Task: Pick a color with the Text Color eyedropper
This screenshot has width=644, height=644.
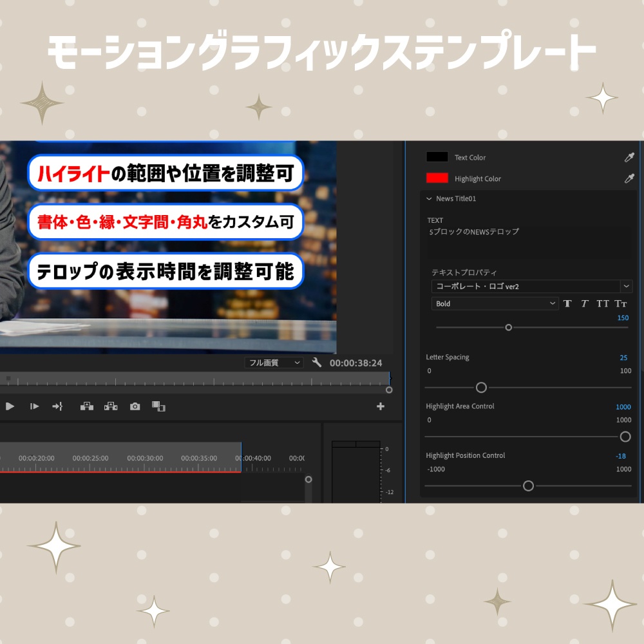Action: point(630,156)
